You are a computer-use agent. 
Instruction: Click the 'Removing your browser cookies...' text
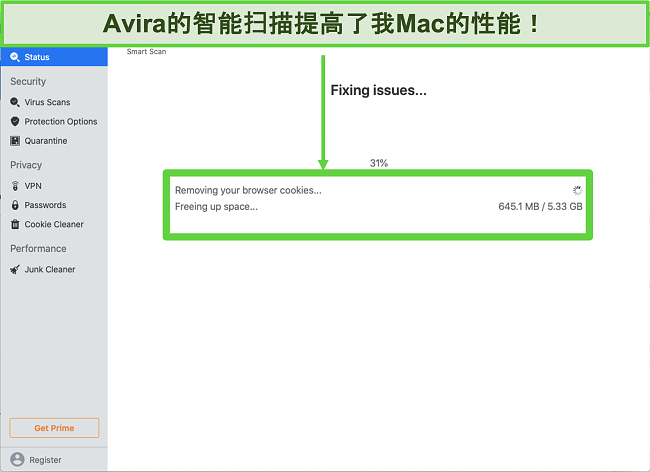248,190
